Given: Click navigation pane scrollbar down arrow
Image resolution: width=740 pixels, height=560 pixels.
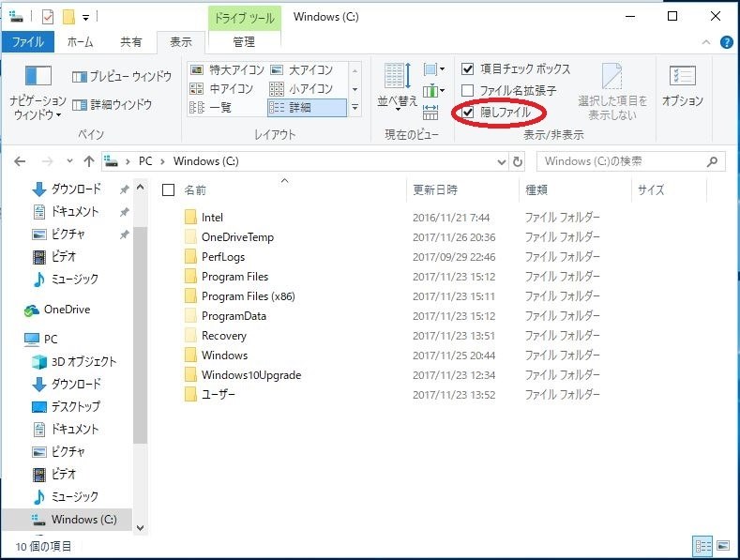Looking at the screenshot, I should pyautogui.click(x=140, y=528).
